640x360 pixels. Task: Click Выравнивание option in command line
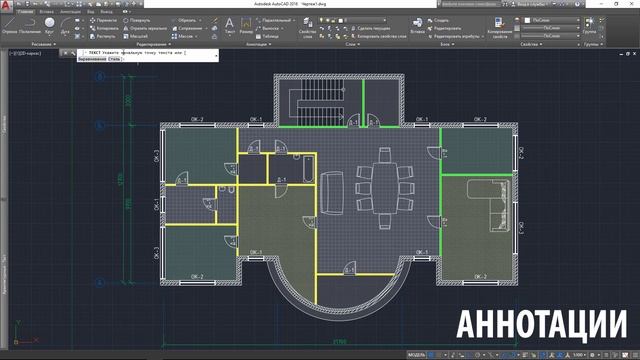point(92,59)
